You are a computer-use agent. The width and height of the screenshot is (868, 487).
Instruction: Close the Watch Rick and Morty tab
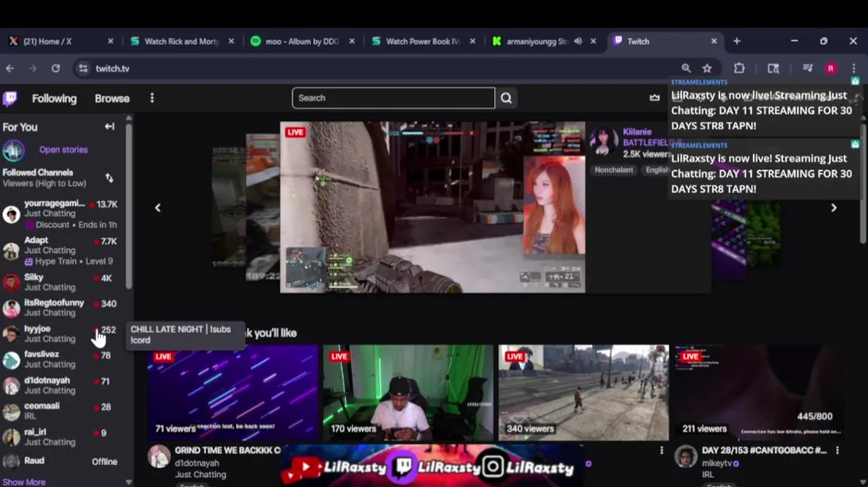[x=231, y=41]
